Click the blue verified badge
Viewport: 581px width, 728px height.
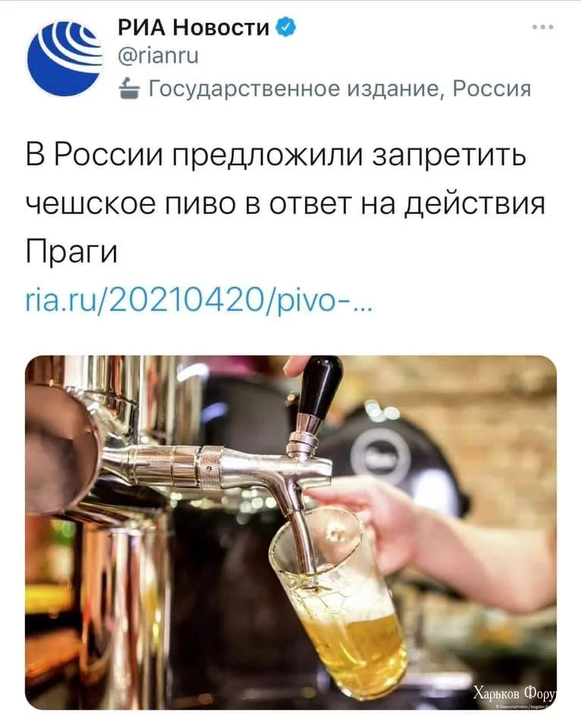pyautogui.click(x=286, y=28)
